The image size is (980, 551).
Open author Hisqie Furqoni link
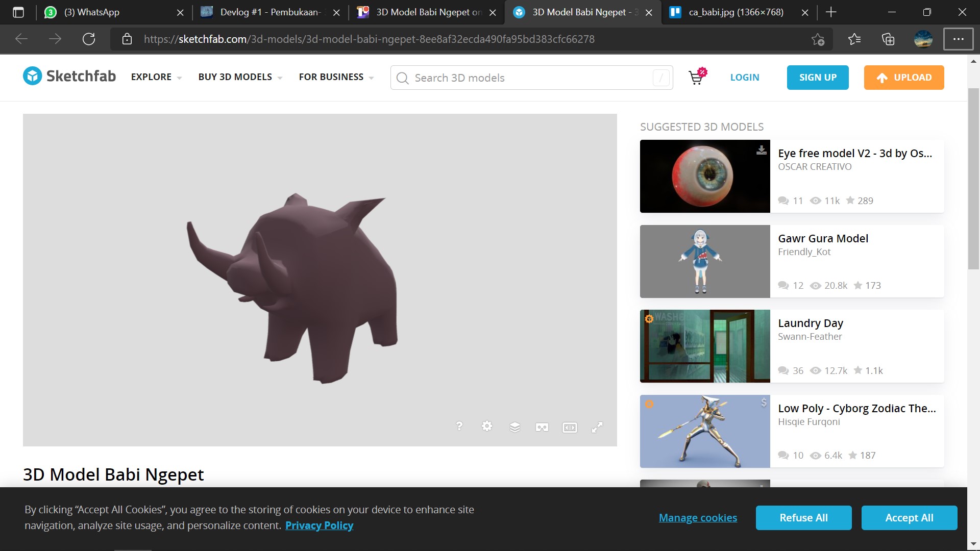808,422
